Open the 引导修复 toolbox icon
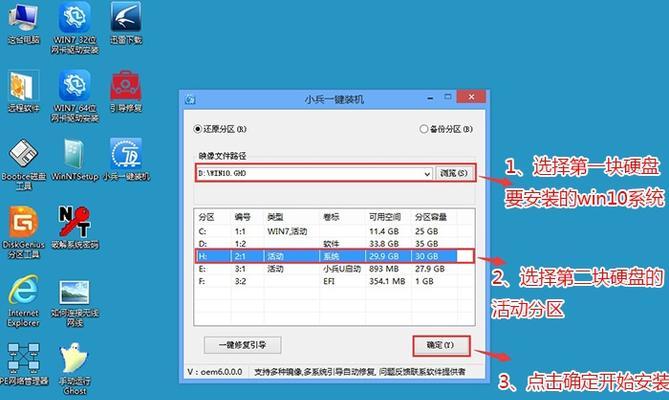 coord(126,91)
